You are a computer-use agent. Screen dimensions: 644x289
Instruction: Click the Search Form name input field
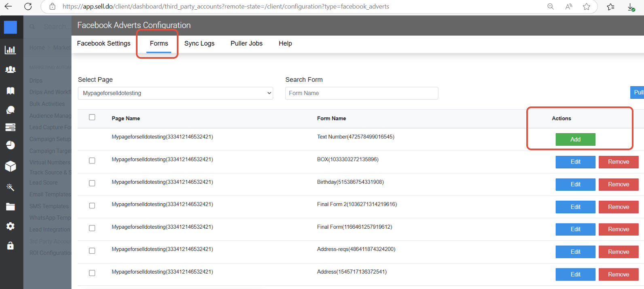pyautogui.click(x=361, y=93)
